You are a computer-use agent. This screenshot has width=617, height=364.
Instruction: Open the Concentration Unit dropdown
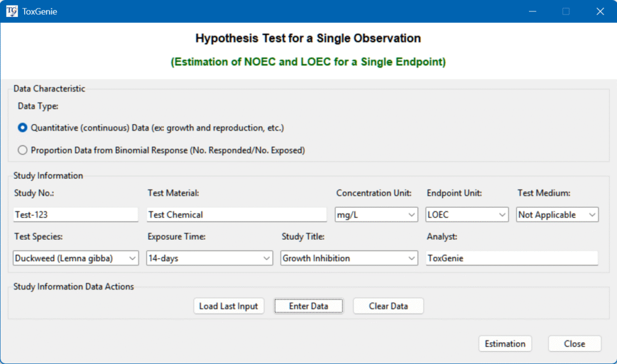[377, 215]
